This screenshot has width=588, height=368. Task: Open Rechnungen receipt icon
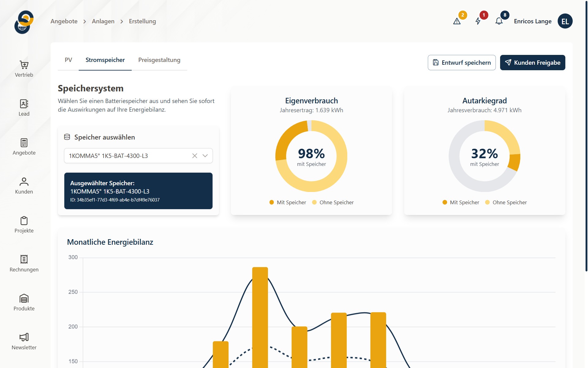pyautogui.click(x=24, y=259)
